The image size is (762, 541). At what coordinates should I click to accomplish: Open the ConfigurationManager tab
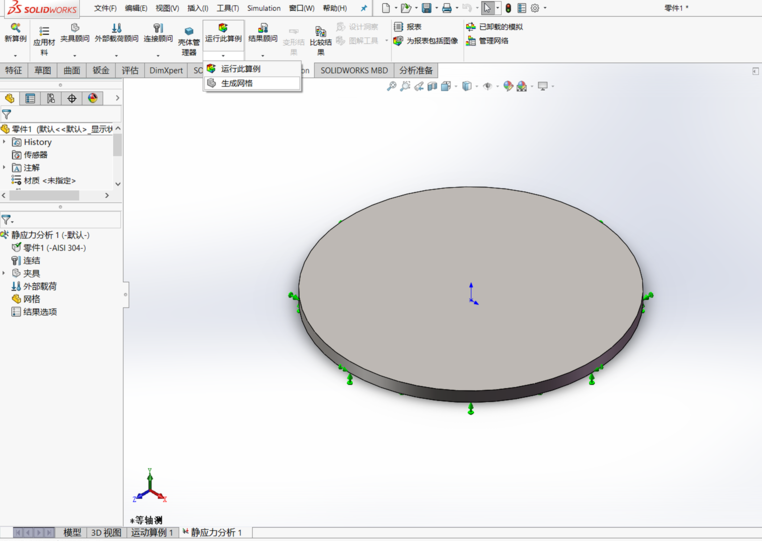(x=51, y=98)
